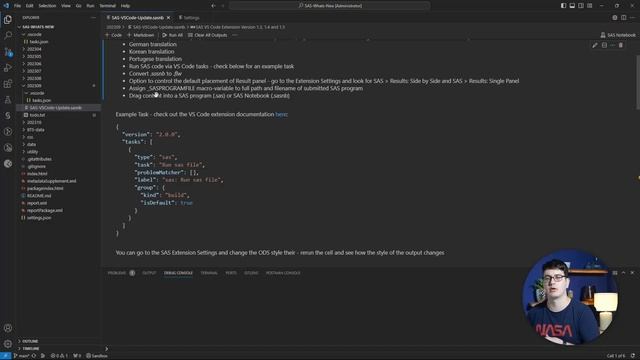Click the split cell icon

point(604,45)
